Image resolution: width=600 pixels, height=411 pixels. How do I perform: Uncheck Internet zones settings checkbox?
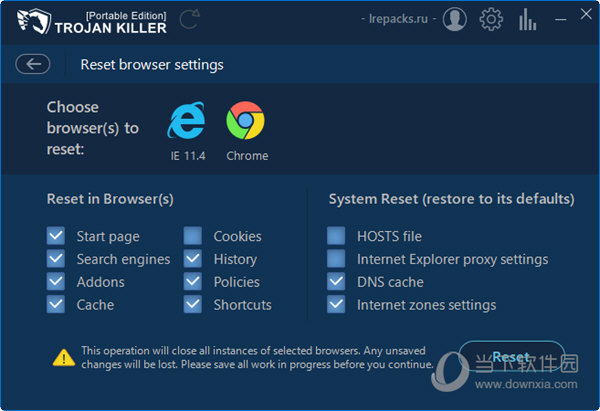tap(336, 305)
